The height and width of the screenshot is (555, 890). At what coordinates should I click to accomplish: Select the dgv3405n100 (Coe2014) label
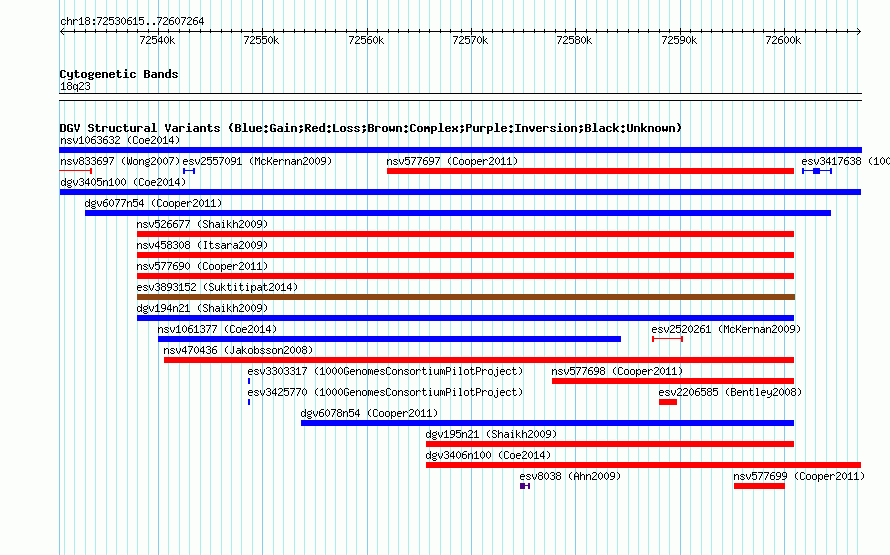tap(123, 182)
